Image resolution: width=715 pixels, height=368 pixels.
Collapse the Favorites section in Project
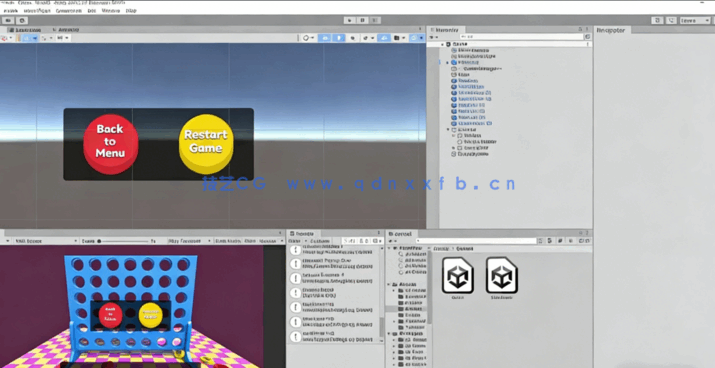(389, 249)
